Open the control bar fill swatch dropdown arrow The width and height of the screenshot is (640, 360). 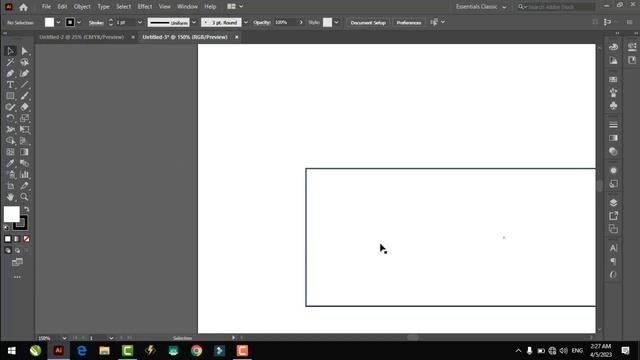pyautogui.click(x=58, y=22)
